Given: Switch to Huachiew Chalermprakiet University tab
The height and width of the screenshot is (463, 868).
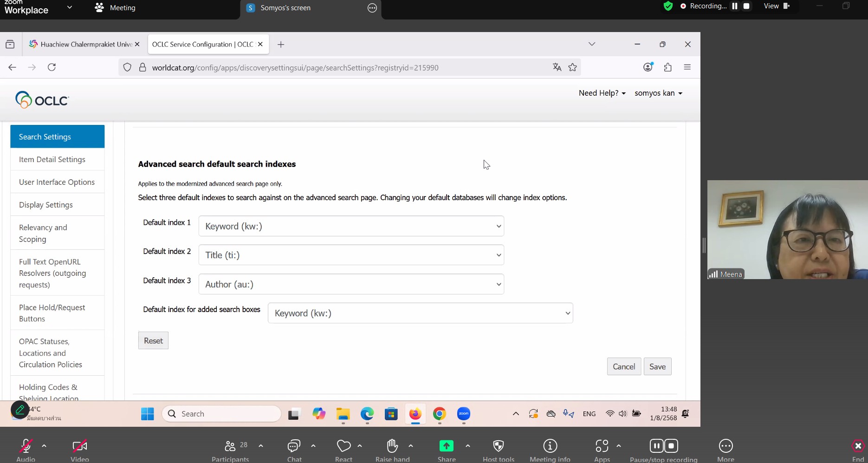Looking at the screenshot, I should pos(84,44).
